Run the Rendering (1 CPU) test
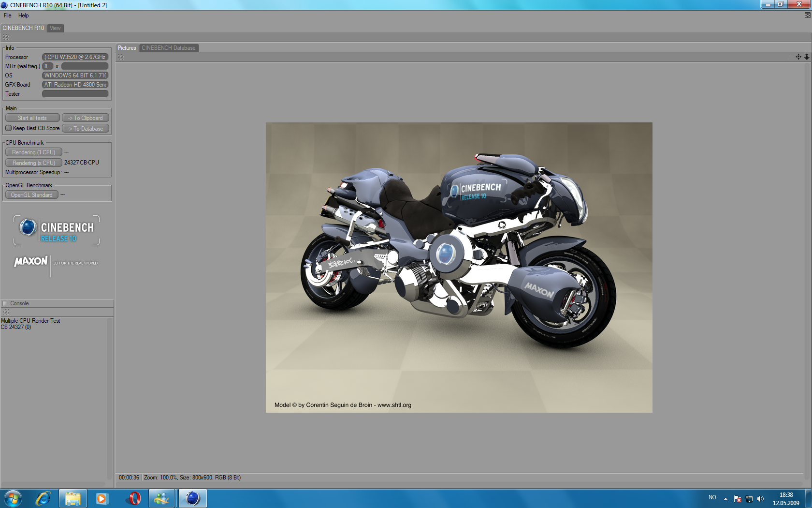812x508 pixels. [x=34, y=152]
